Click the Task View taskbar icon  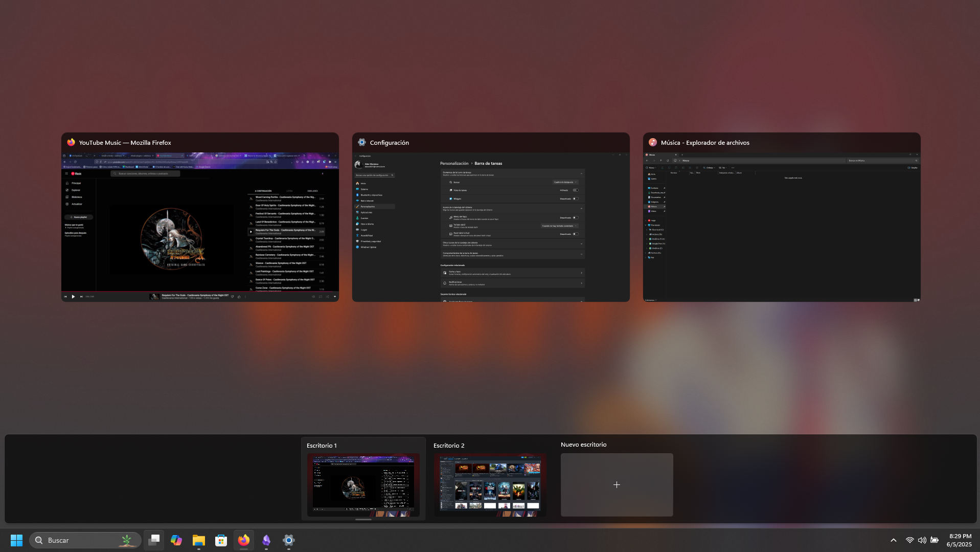click(154, 540)
